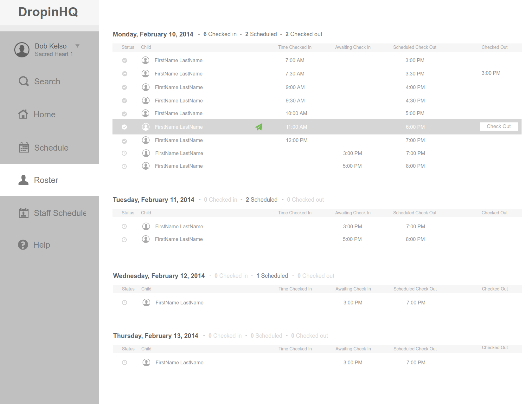The width and height of the screenshot is (532, 404).
Task: Click clock status icon in Tuesday 5:00 PM row
Action: (x=124, y=240)
